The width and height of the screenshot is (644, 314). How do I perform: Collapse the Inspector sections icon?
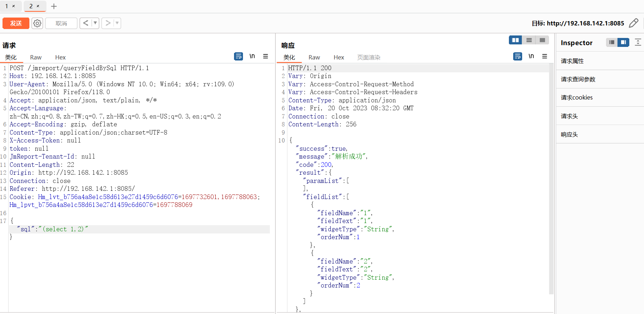click(638, 42)
